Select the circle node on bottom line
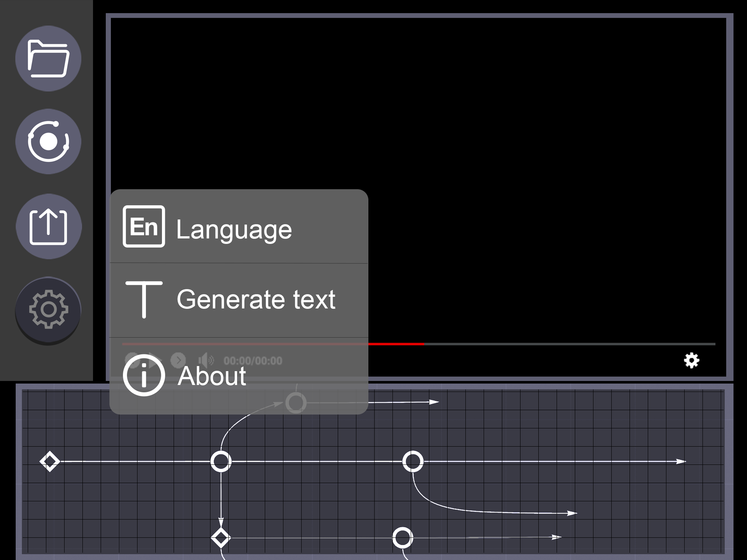The height and width of the screenshot is (560, 747). coord(403,537)
